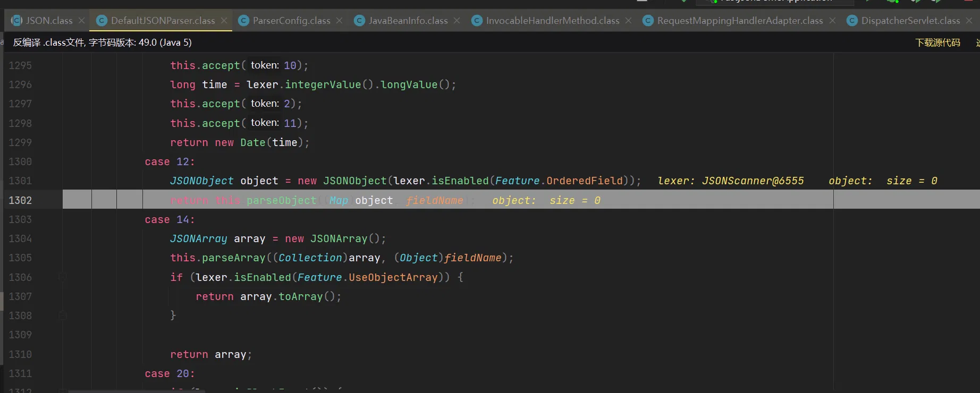980x393 pixels.
Task: Close the DispatcherServlet.class tab
Action: click(x=969, y=21)
